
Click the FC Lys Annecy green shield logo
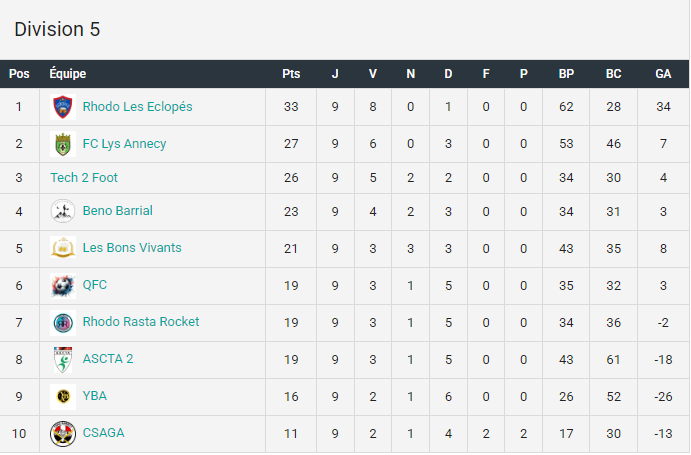pyautogui.click(x=63, y=144)
